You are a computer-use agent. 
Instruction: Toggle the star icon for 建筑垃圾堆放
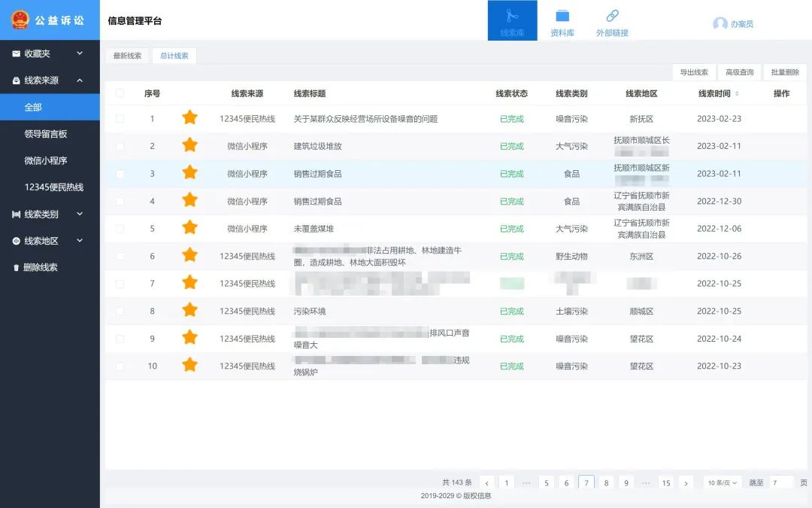(189, 146)
